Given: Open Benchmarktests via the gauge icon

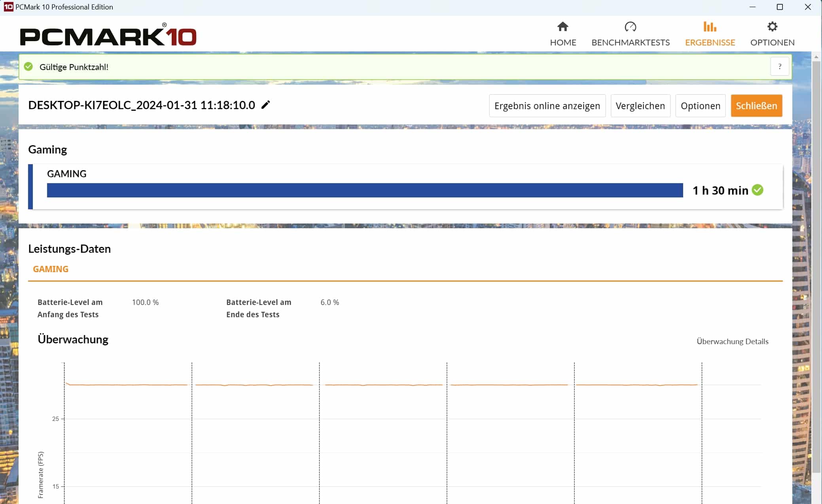Looking at the screenshot, I should 630,27.
